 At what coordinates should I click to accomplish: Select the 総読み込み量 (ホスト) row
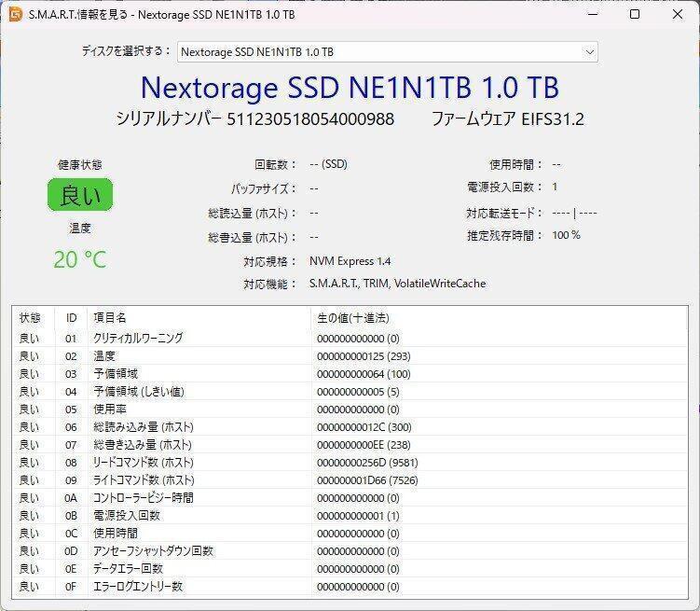pos(350,427)
